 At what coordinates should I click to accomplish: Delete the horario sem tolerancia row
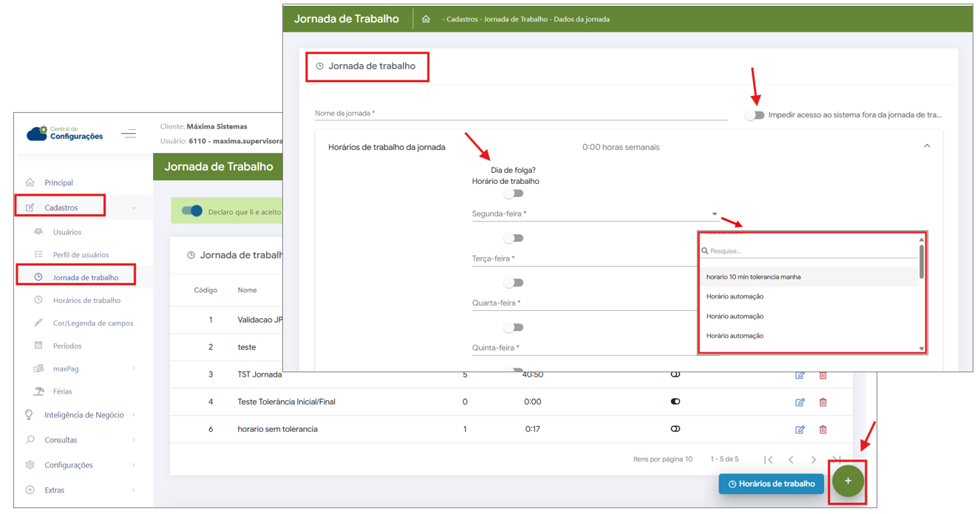coord(823,430)
